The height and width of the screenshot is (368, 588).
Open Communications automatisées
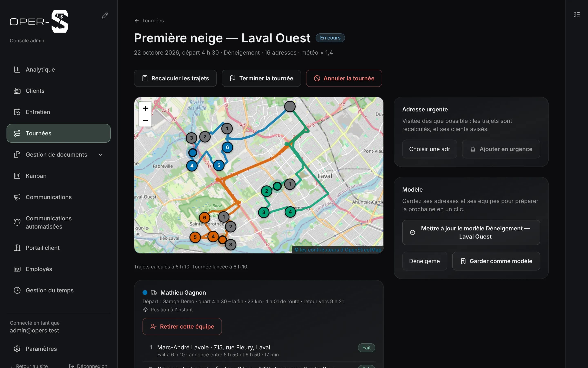pos(59,222)
